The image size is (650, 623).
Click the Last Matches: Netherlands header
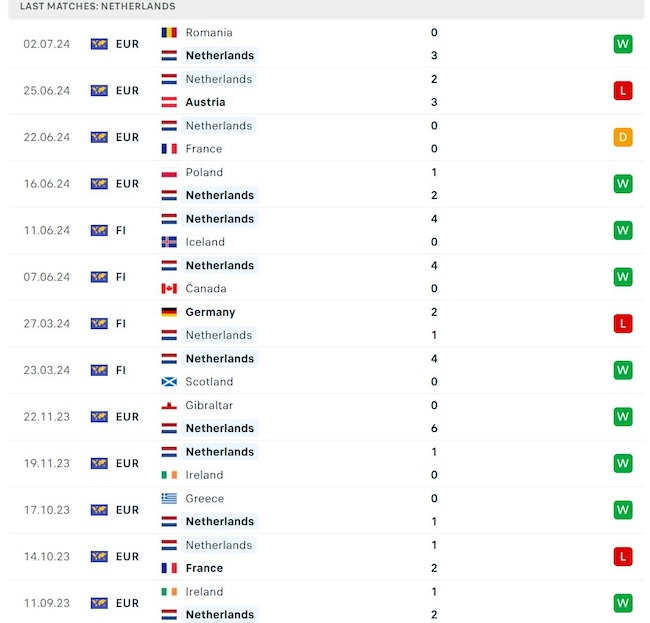coord(97,6)
